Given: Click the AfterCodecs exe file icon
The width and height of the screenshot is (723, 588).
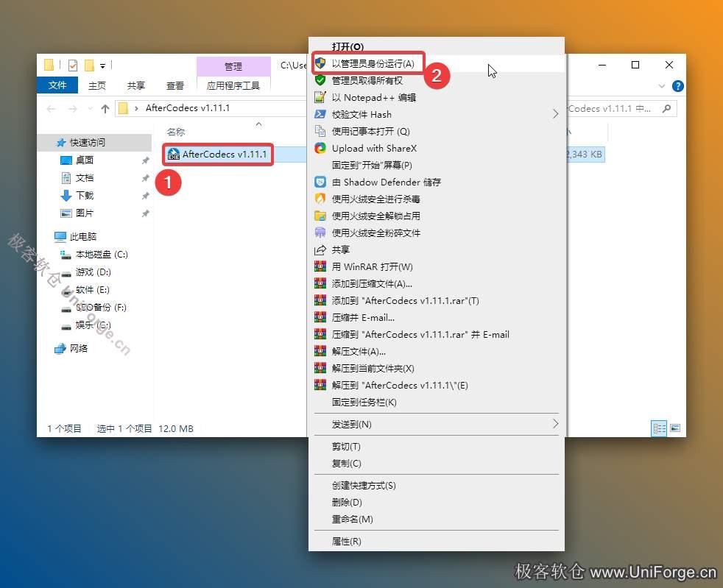Looking at the screenshot, I should 173,154.
